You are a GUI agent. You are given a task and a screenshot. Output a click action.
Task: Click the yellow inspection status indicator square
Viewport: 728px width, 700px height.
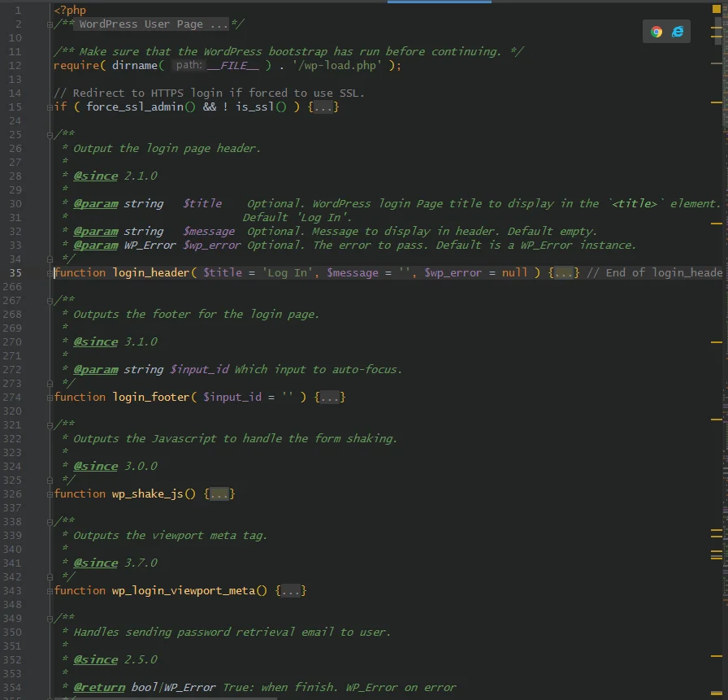pyautogui.click(x=717, y=9)
